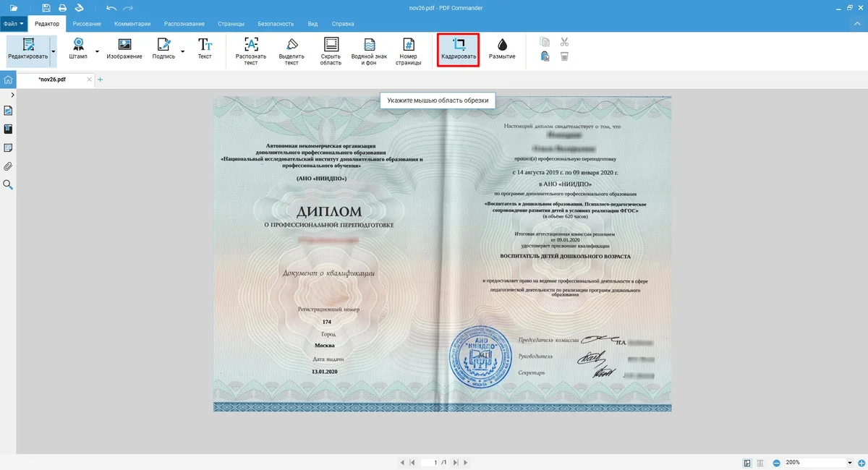The width and height of the screenshot is (868, 470).
Task: Go to the previous page arrow
Action: tap(402, 462)
